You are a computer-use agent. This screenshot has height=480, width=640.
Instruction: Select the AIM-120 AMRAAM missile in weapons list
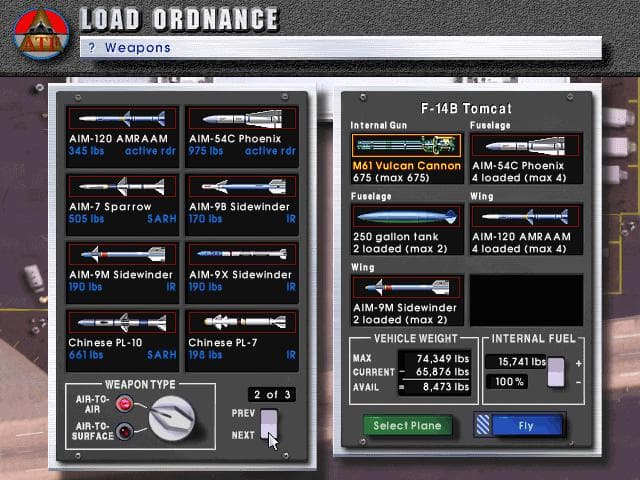(x=122, y=137)
